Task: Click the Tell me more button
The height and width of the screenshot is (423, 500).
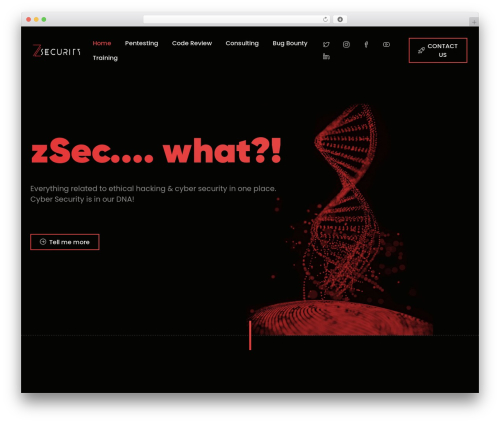Action: coord(65,242)
